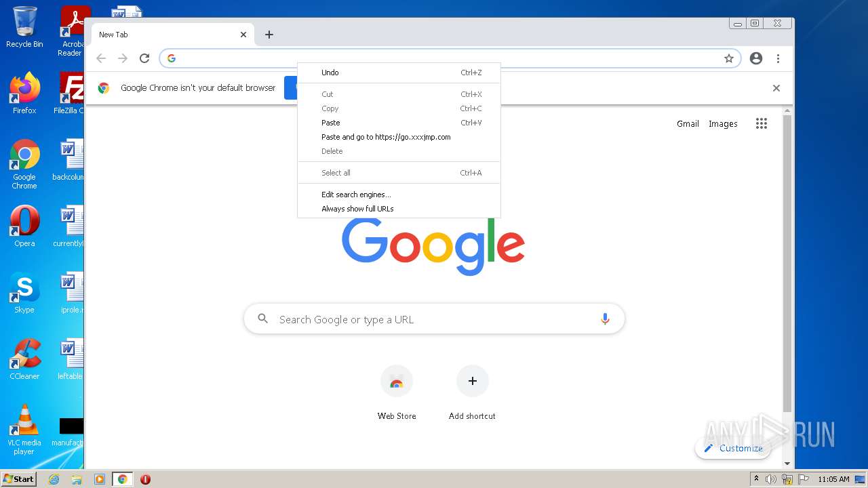Click the Forward navigation arrow
Image resolution: width=868 pixels, height=488 pixels.
(x=123, y=58)
